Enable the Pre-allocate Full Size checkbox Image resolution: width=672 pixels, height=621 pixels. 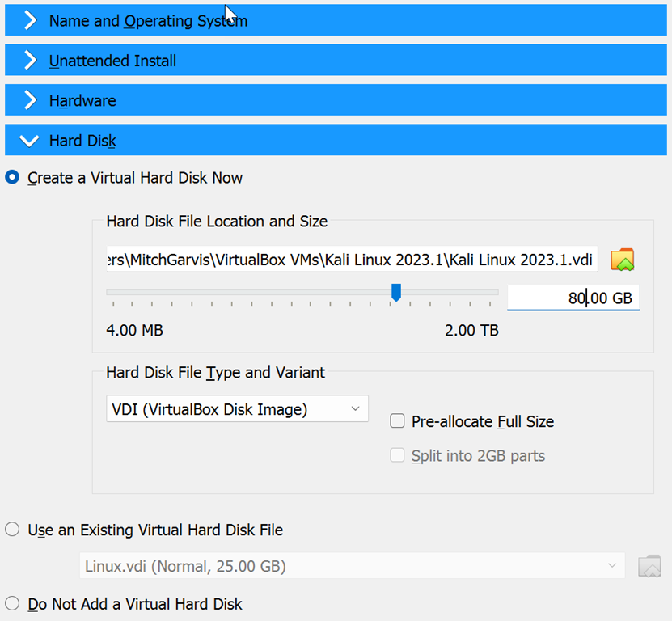coord(397,420)
